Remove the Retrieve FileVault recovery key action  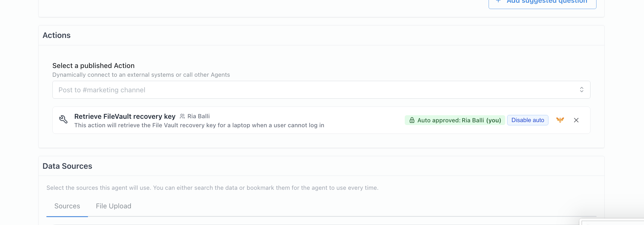tap(576, 120)
